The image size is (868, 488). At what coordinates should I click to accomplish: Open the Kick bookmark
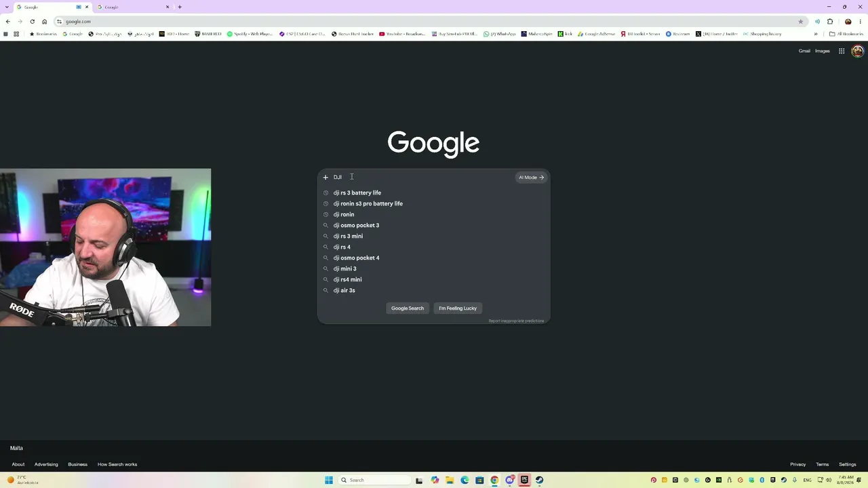pyautogui.click(x=566, y=34)
